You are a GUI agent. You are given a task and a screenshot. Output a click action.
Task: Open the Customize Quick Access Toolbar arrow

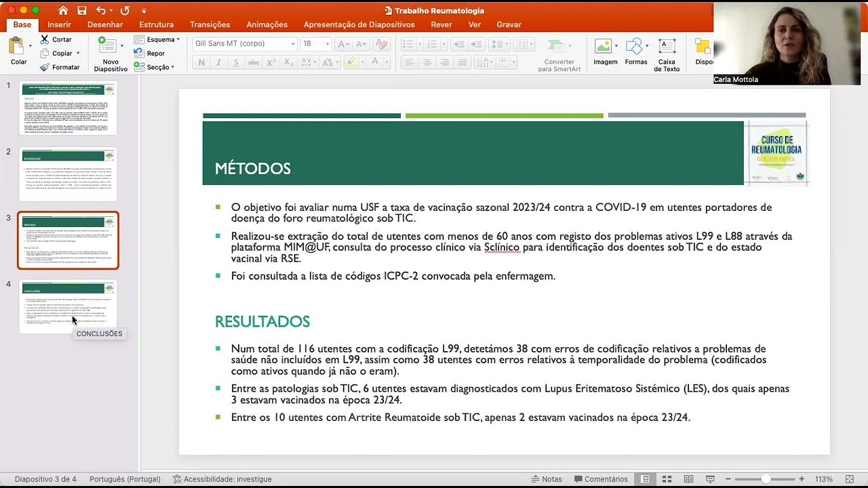144,11
